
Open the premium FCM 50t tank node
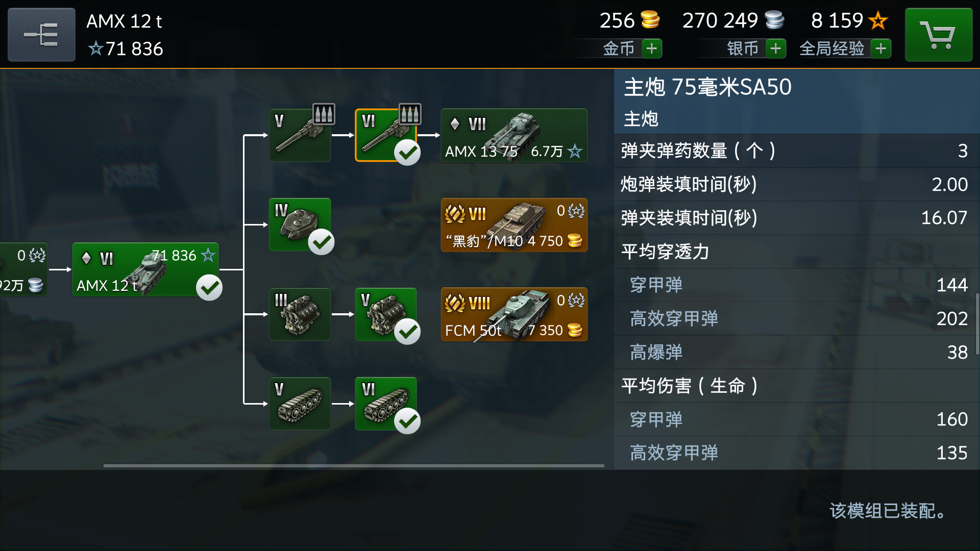(514, 314)
